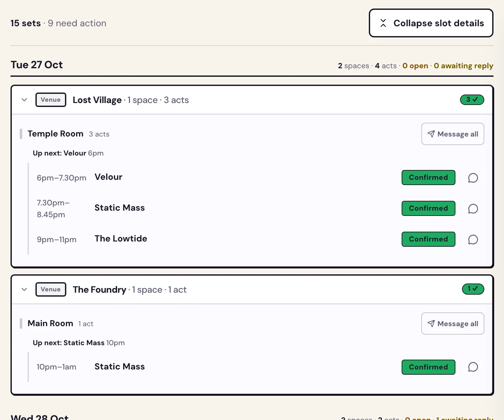Screen dimensions: 504x420
Task: Click the Tue 27 Oct date heading
Action: [x=36, y=65]
